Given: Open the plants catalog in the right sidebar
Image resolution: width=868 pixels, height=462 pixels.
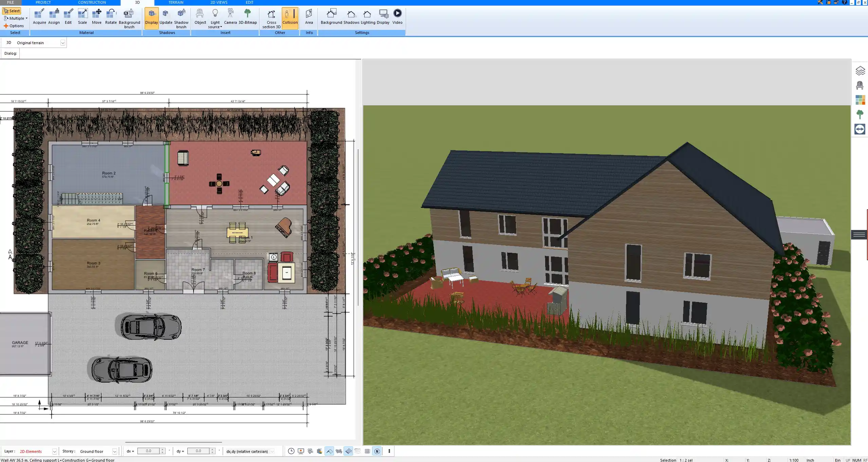Looking at the screenshot, I should [860, 114].
